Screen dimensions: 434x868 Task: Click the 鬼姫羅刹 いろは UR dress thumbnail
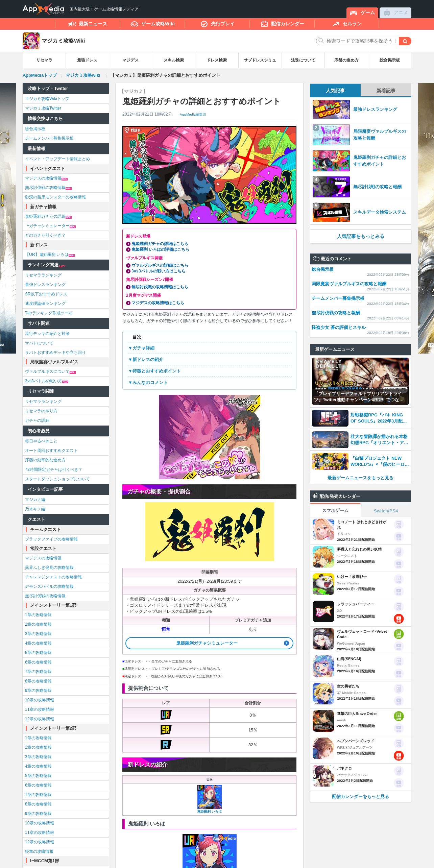(x=210, y=797)
